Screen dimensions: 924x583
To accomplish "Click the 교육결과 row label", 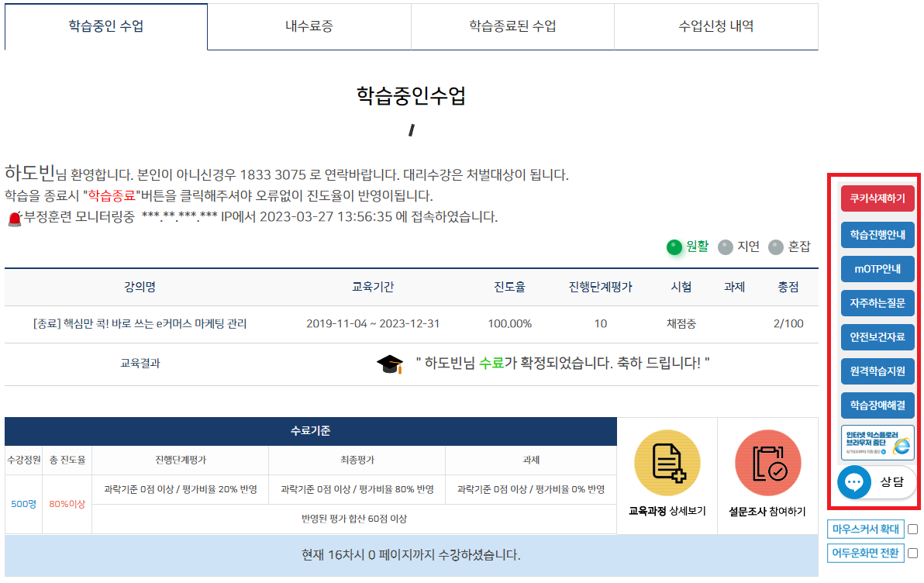I will tap(140, 364).
